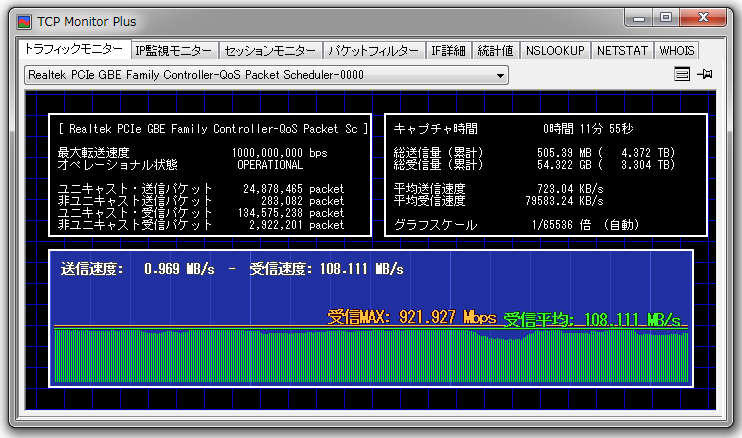Screen dimensions: 742x438
Task: Open the NETSTAT tab
Action: (x=623, y=51)
